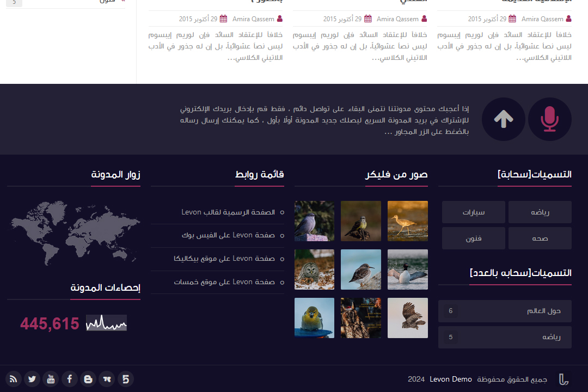Click the جميع الحقوق محفوظة copyright text
The width and height of the screenshot is (588, 392).
coord(512,379)
